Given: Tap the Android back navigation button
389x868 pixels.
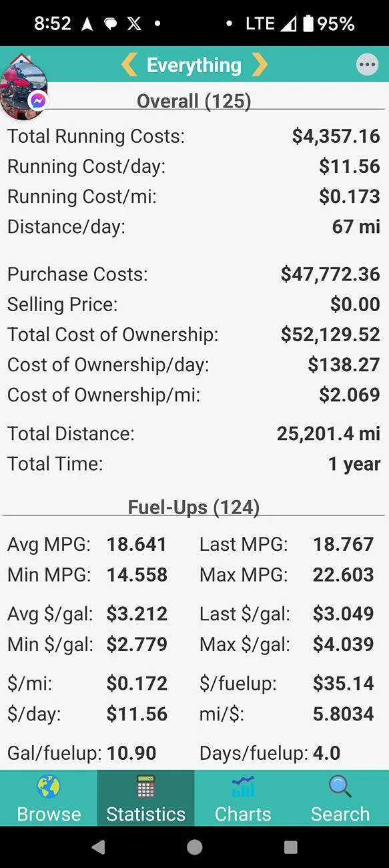Looking at the screenshot, I should 99,847.
